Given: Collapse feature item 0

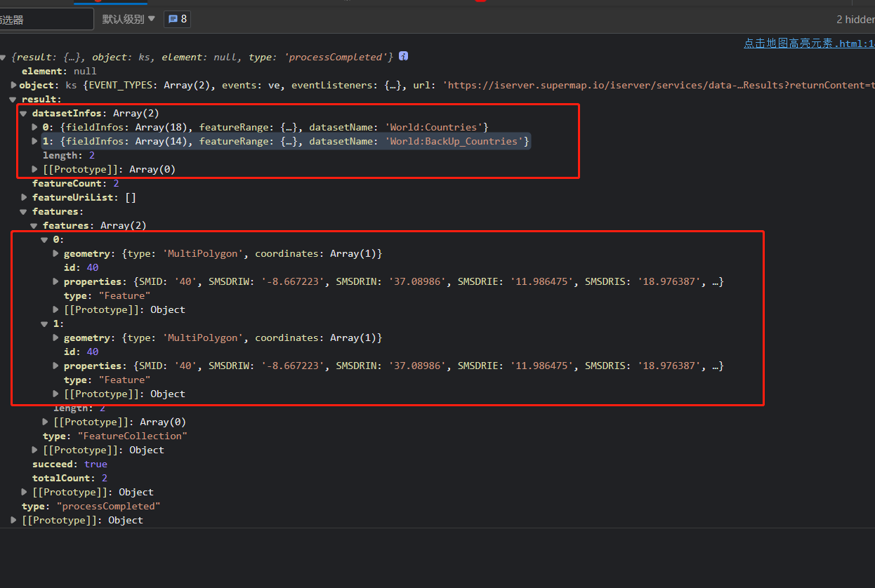Looking at the screenshot, I should pyautogui.click(x=46, y=239).
